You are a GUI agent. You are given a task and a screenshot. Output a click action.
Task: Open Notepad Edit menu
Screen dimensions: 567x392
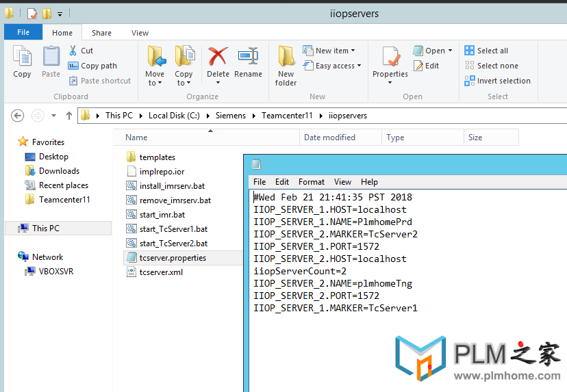point(282,182)
